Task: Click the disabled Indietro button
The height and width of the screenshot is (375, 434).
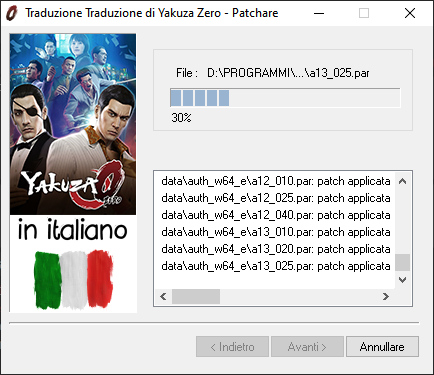Action: [x=232, y=347]
